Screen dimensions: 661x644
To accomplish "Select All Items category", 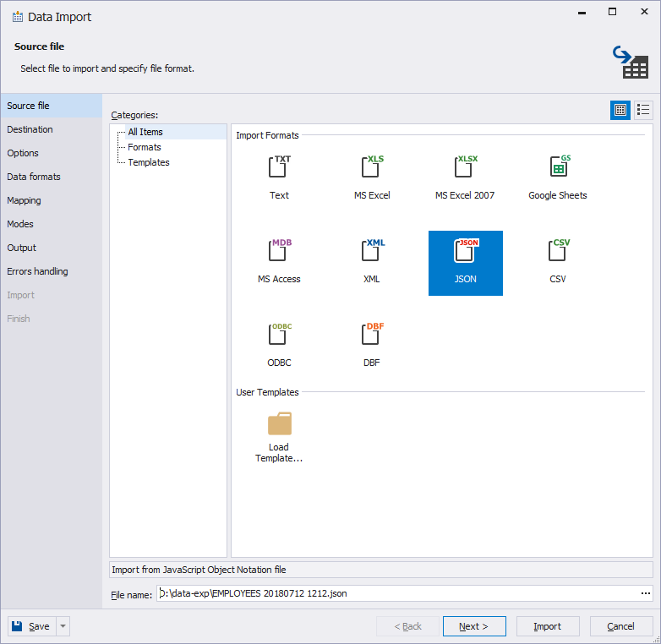I will click(145, 132).
